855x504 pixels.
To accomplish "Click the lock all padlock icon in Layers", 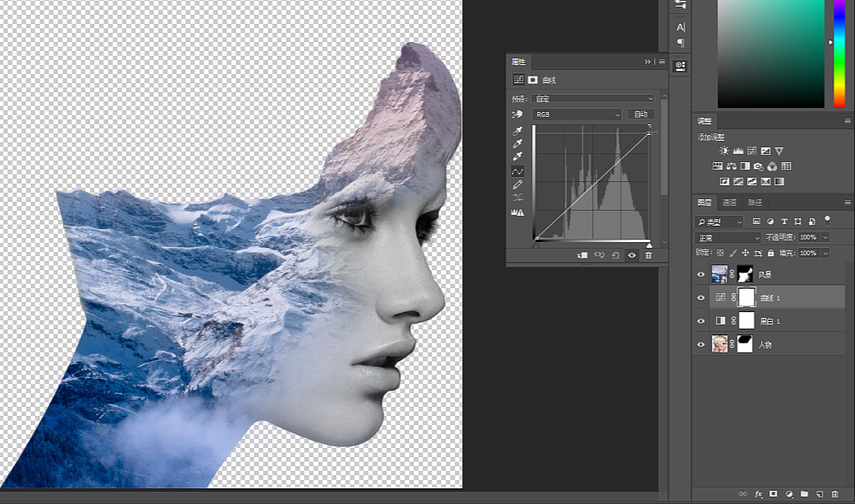I will tap(770, 253).
